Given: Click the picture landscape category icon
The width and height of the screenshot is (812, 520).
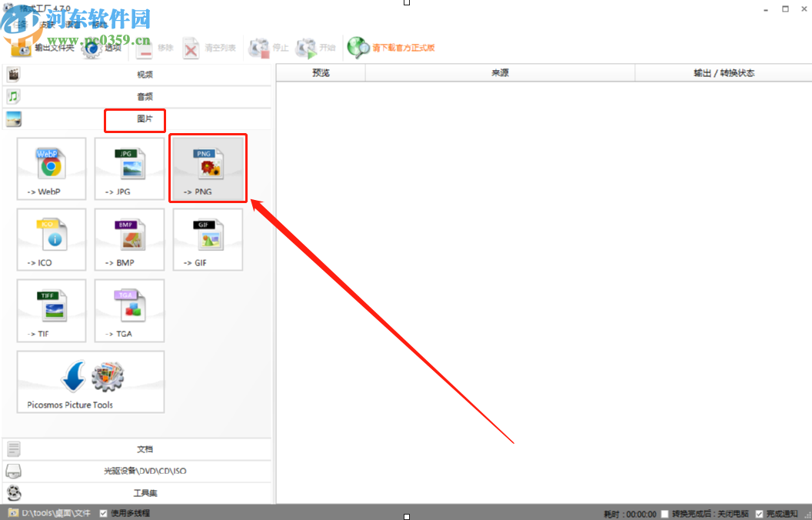Looking at the screenshot, I should (14, 118).
